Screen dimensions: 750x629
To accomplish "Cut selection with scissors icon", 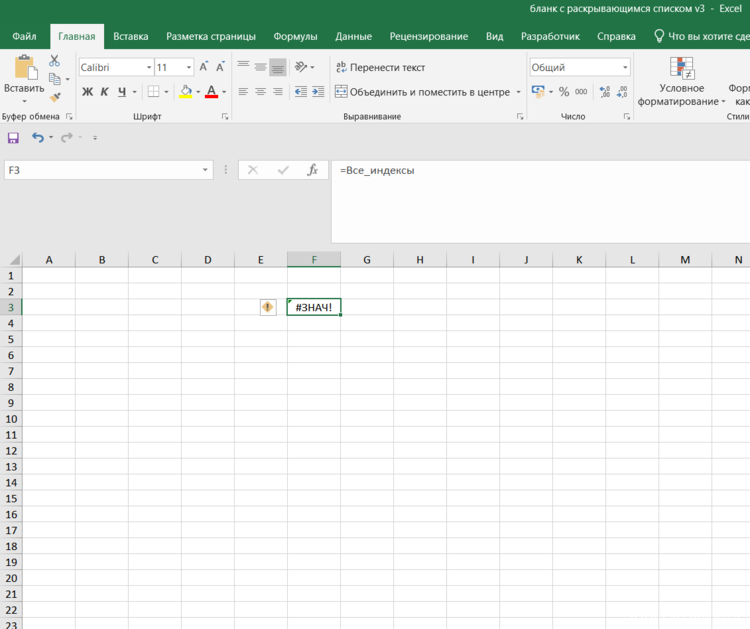I will [55, 61].
